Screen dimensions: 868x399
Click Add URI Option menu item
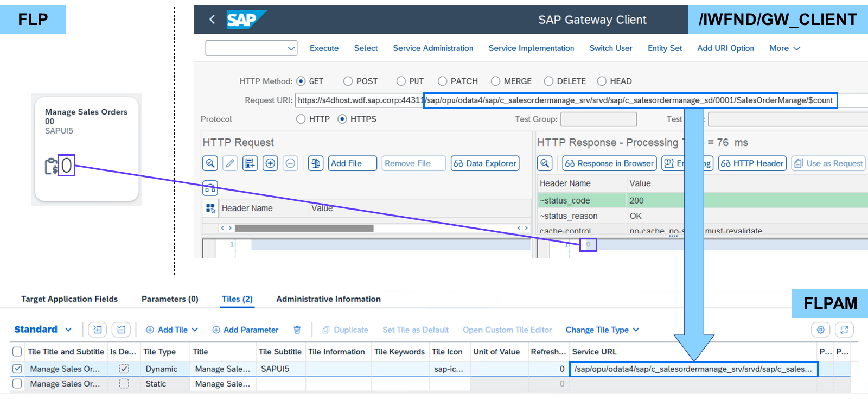725,48
